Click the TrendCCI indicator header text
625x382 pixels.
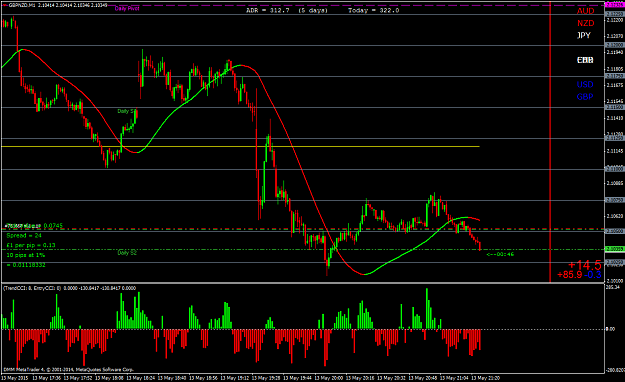(x=70, y=288)
